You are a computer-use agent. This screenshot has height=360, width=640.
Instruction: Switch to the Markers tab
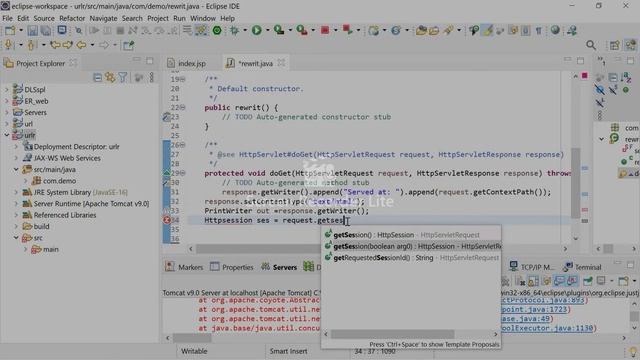184,267
